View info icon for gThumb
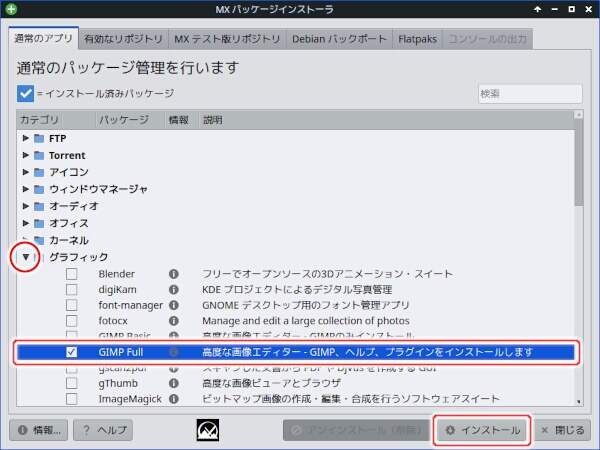Image resolution: width=600 pixels, height=450 pixels. coord(173,383)
